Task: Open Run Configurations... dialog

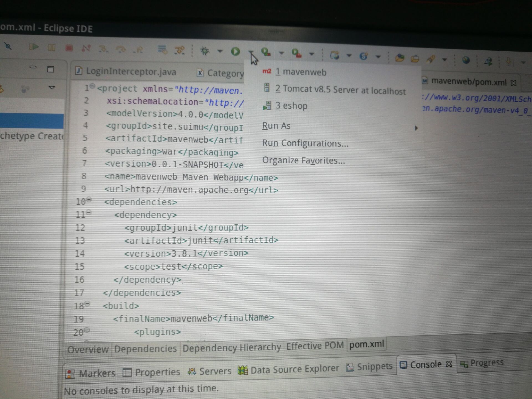Action: click(x=305, y=143)
